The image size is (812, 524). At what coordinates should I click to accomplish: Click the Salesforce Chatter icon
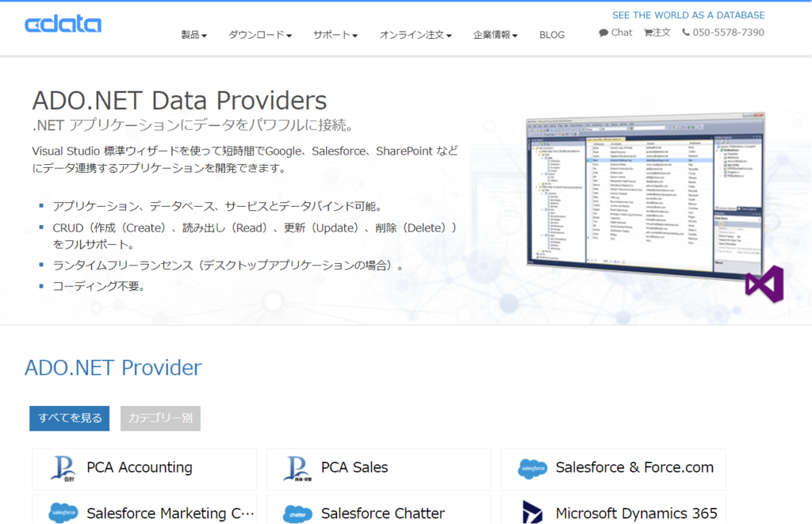click(298, 513)
